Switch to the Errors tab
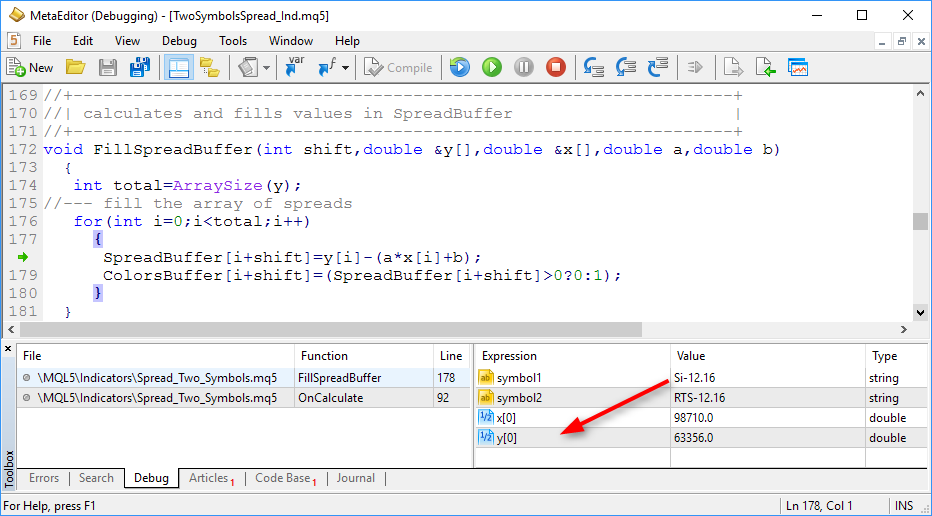 coord(44,478)
